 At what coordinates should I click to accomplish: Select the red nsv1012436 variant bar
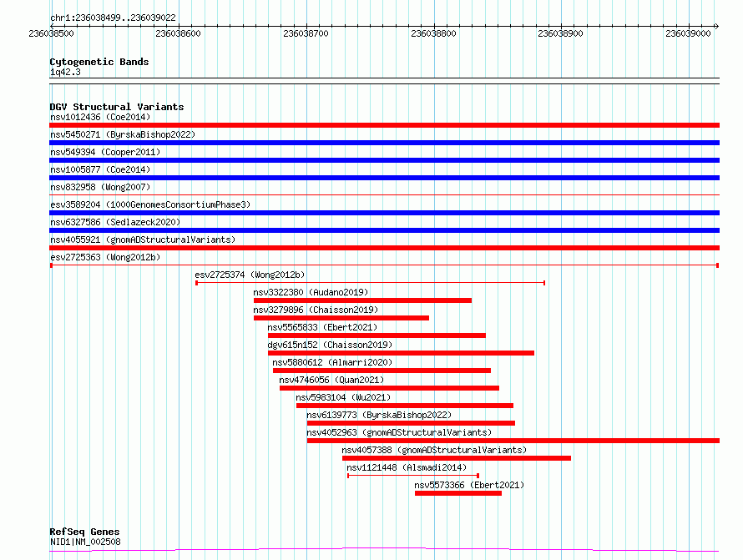(x=384, y=125)
